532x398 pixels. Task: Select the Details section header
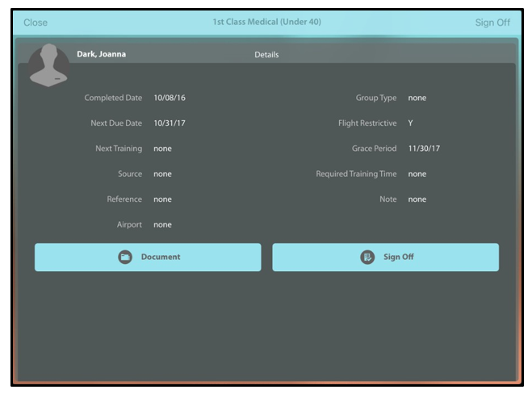pos(266,55)
